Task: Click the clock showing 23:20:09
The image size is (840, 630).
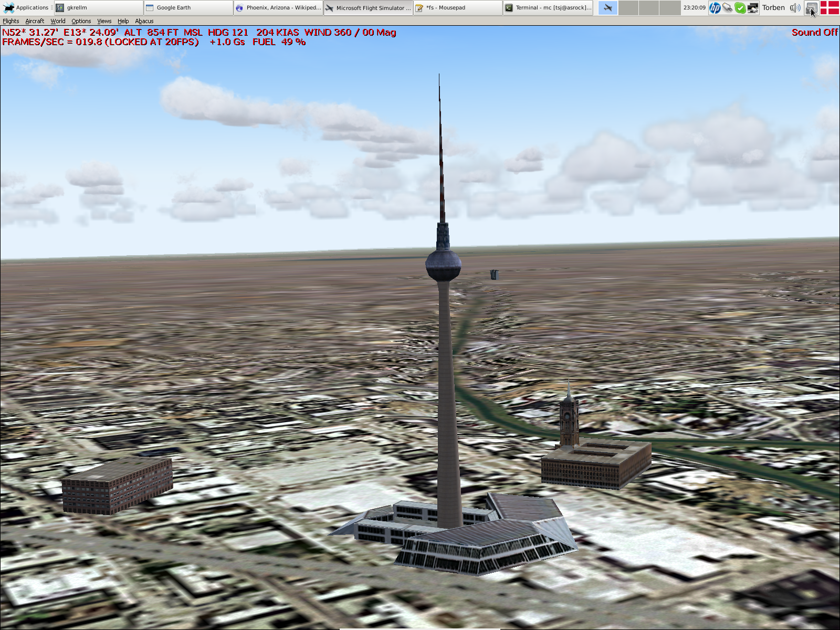Action: 694,8
